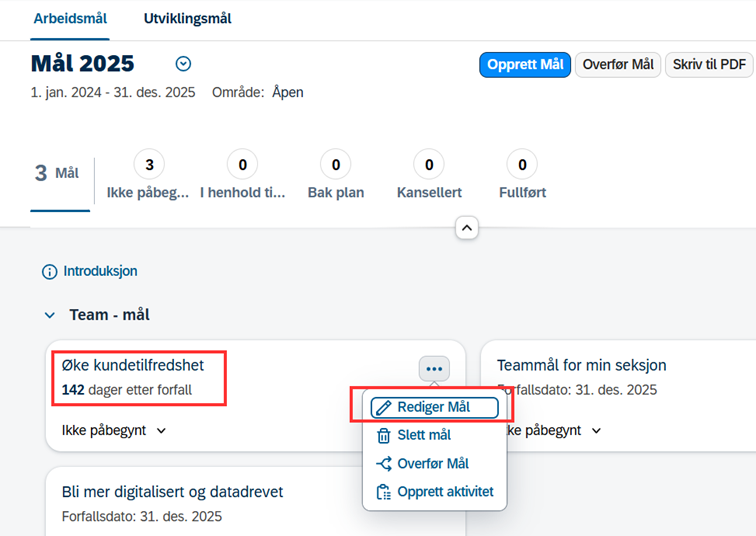Image resolution: width=756 pixels, height=536 pixels.
Task: Filter by Ikke påbegynt status count
Action: pos(148,175)
